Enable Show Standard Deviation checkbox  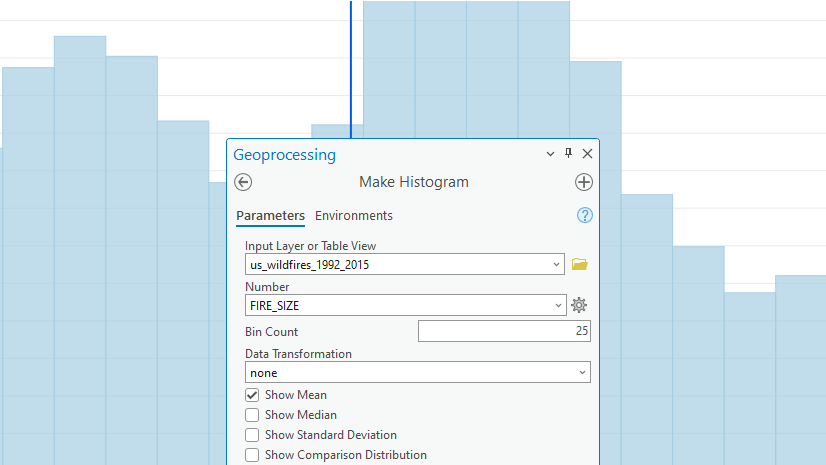tap(252, 435)
